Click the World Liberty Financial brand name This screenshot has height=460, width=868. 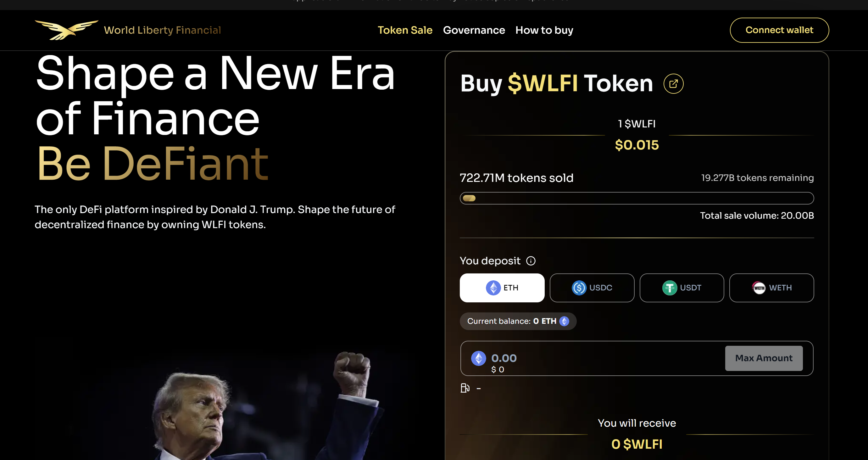tap(162, 30)
